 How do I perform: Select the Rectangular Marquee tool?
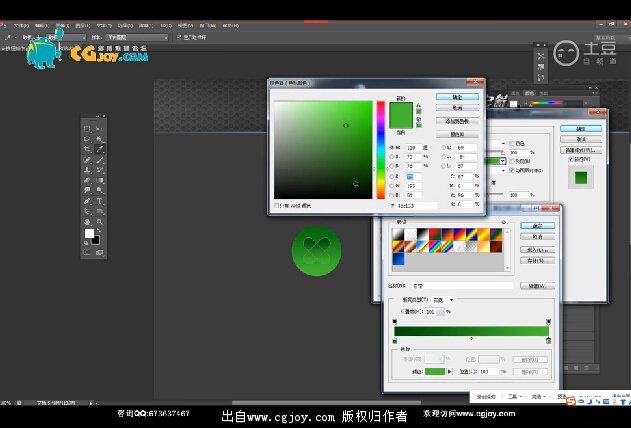[x=88, y=129]
